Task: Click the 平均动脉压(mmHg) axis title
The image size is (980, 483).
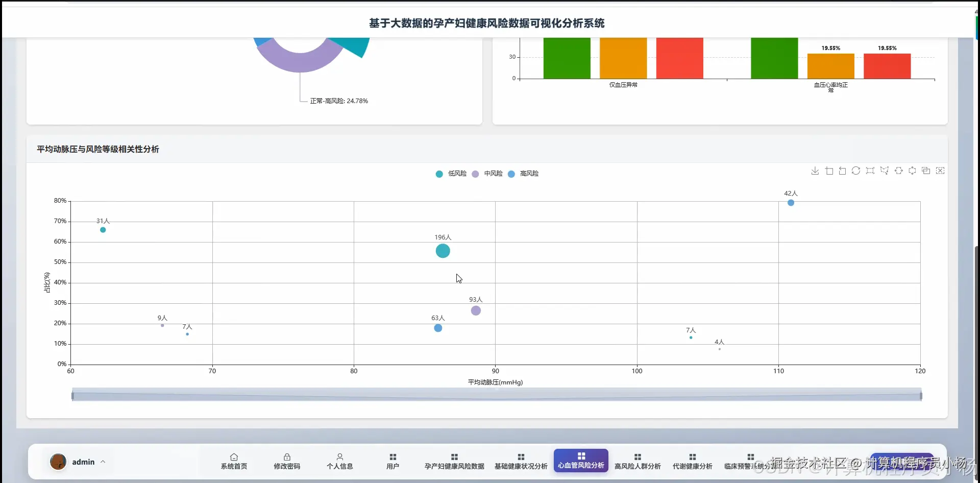Action: tap(495, 382)
